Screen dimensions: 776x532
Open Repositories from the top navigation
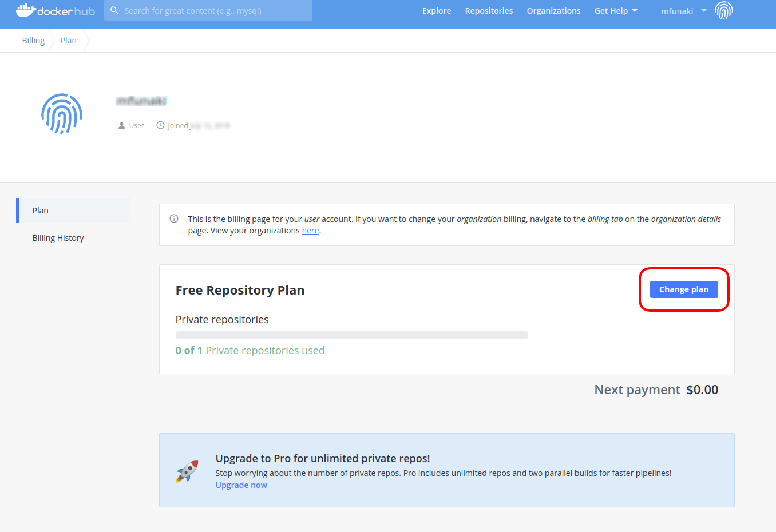coord(489,10)
